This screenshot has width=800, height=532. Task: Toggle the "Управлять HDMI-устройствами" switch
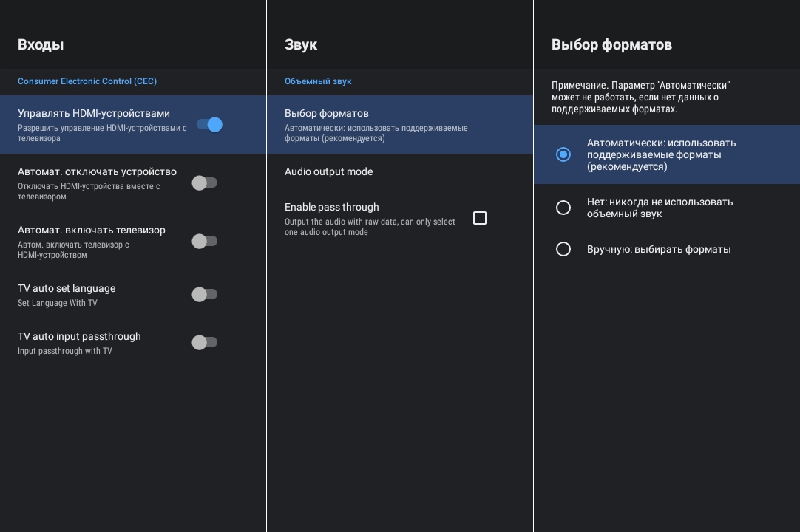point(209,125)
